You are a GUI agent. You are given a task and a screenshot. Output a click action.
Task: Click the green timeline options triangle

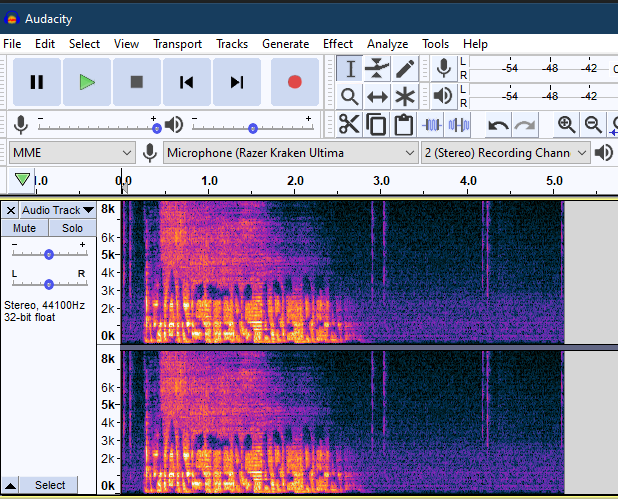(x=22, y=180)
